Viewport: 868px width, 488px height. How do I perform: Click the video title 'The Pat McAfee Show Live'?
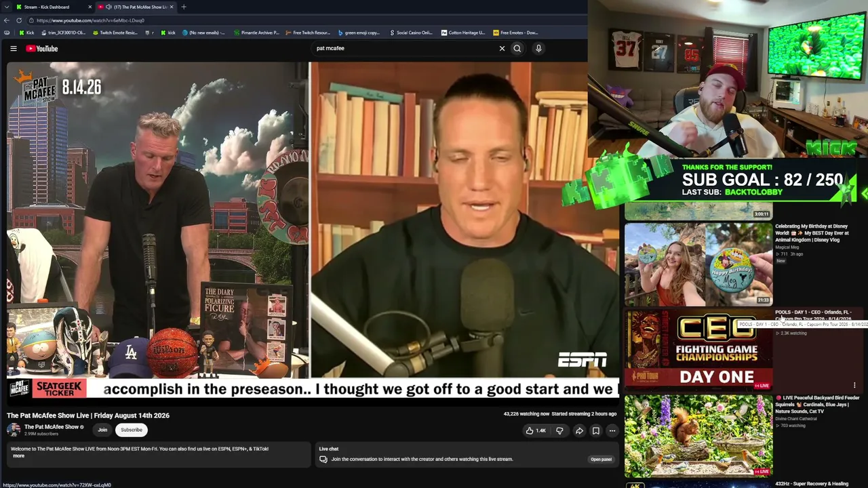[x=88, y=415]
